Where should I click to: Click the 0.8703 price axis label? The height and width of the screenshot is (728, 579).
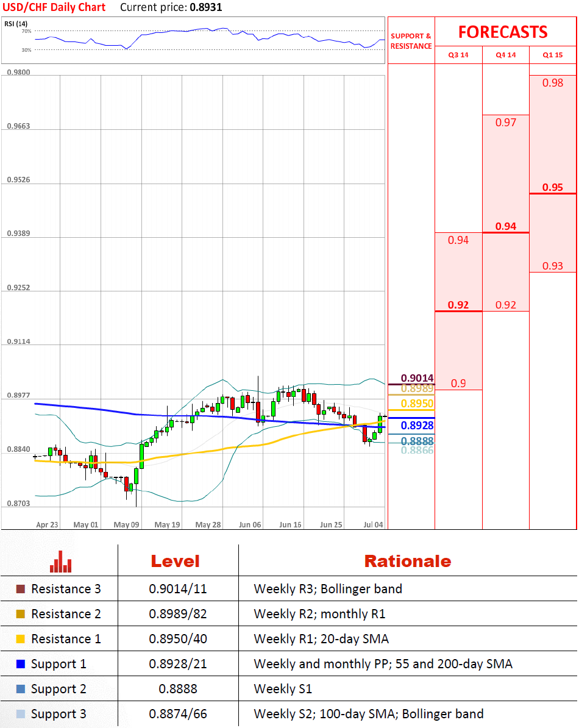tap(18, 503)
